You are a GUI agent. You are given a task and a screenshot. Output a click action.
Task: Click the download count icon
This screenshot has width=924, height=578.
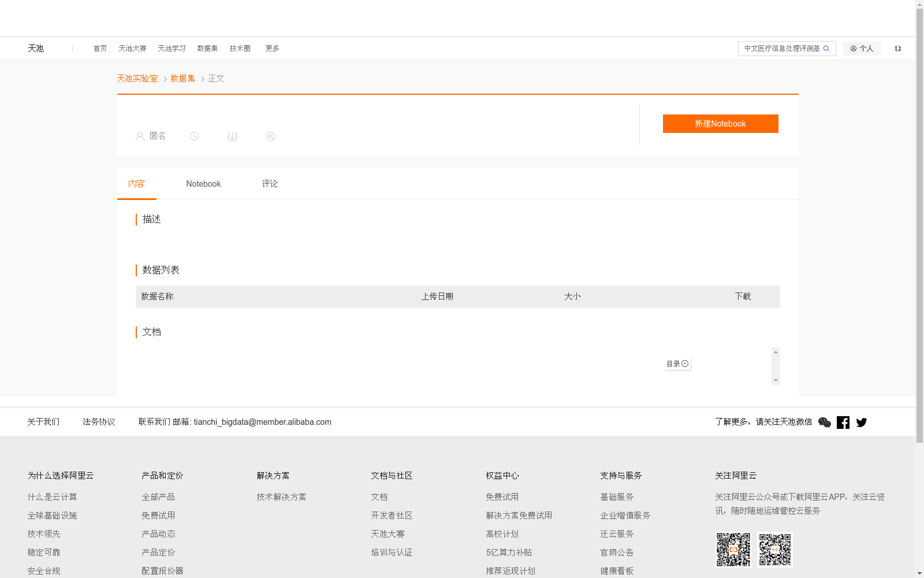point(232,136)
